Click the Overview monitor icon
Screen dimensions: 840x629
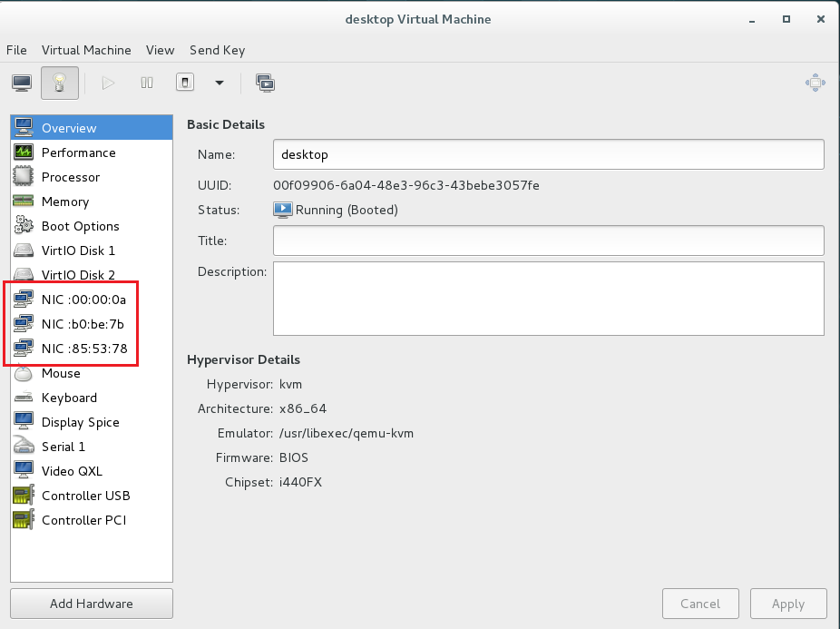(x=24, y=128)
